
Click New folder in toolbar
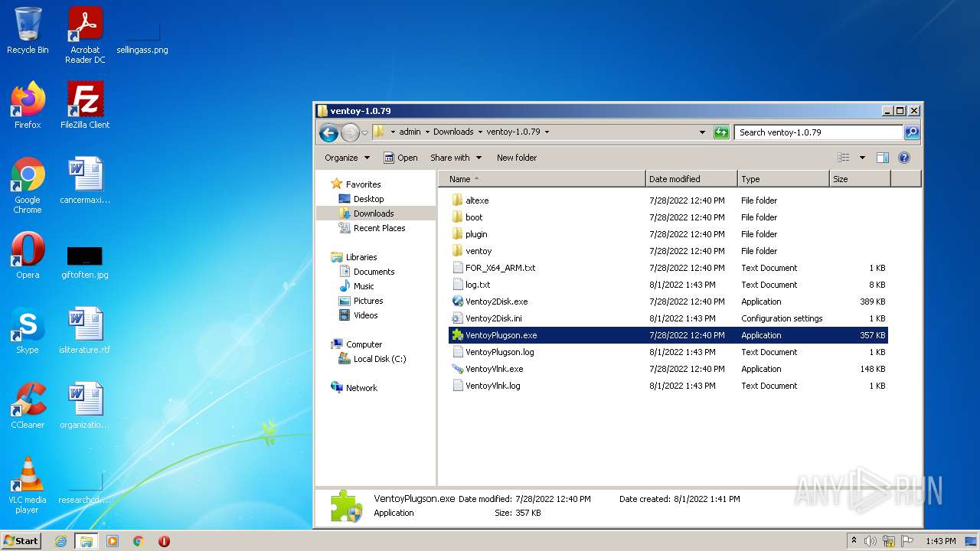tap(517, 158)
